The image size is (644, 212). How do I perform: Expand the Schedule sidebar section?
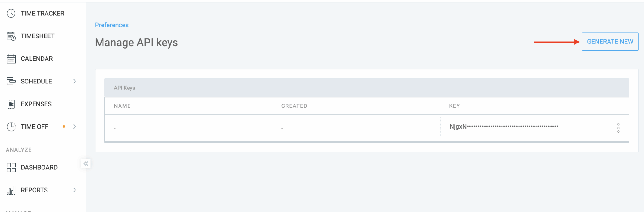(x=75, y=81)
